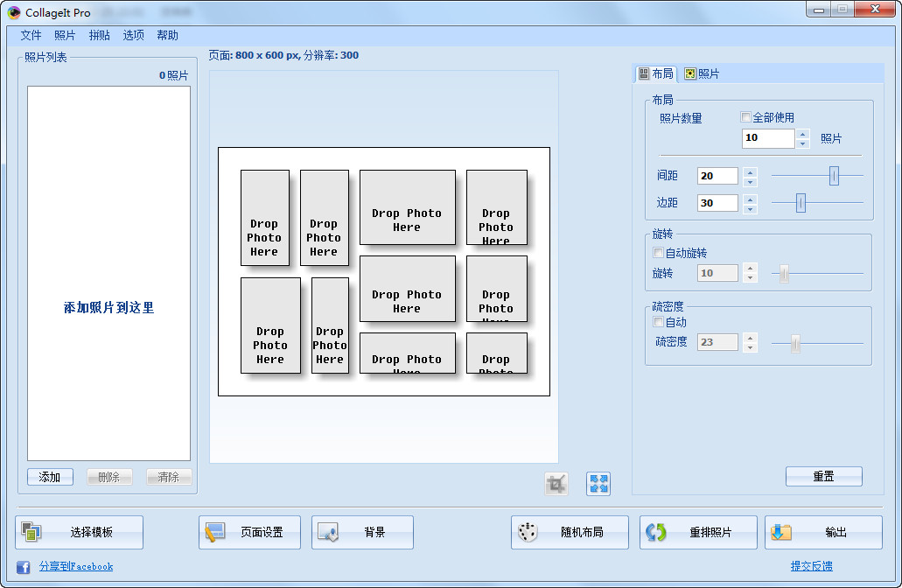Generate a 随机布局 random layout
Viewport: 902px width, 588px height.
570,532
